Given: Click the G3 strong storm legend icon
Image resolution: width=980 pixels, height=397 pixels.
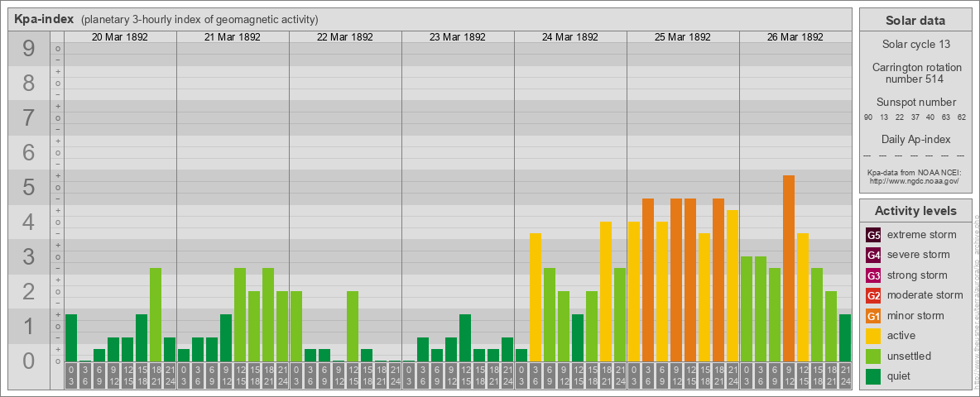Looking at the screenshot, I should 873,275.
